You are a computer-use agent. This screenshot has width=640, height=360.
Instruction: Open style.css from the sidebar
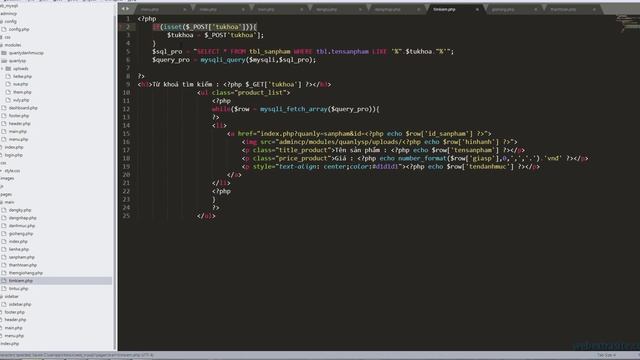(x=12, y=171)
